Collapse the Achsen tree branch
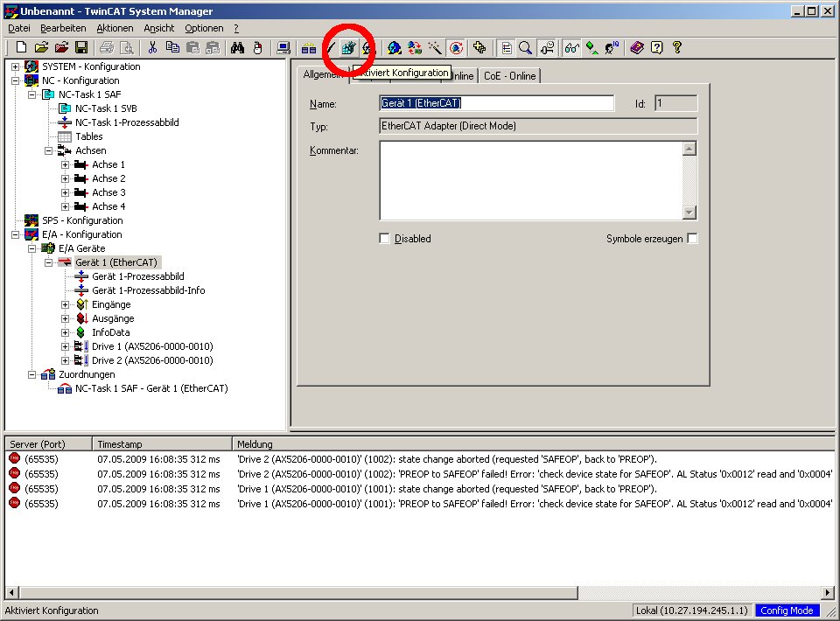 49,151
